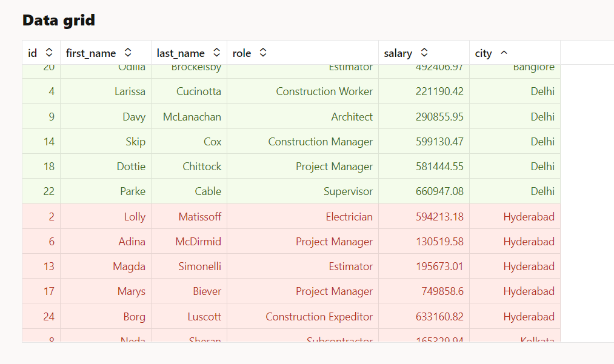
Task: Click the Construction Expeditor role cell
Action: click(319, 316)
